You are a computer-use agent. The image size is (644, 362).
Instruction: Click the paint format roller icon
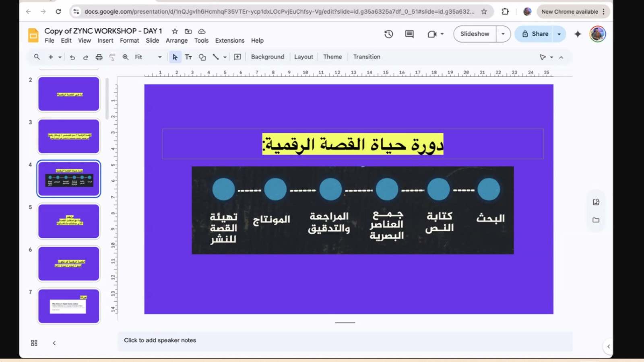(112, 57)
